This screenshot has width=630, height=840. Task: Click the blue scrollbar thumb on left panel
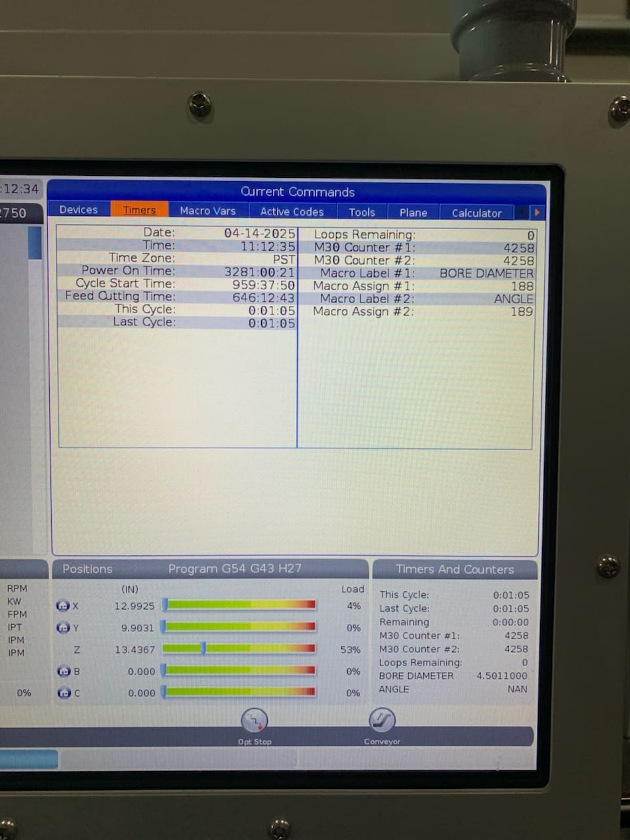(x=35, y=243)
